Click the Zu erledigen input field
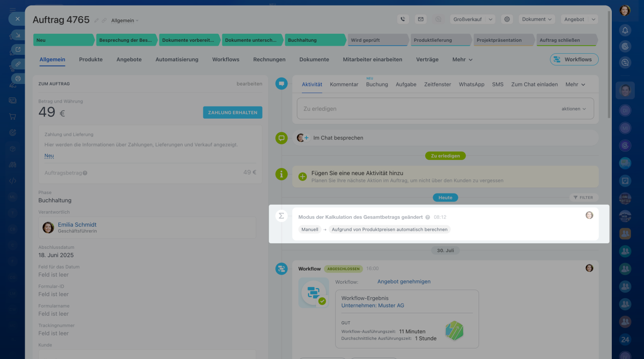Image resolution: width=644 pixels, height=359 pixels. [445, 109]
